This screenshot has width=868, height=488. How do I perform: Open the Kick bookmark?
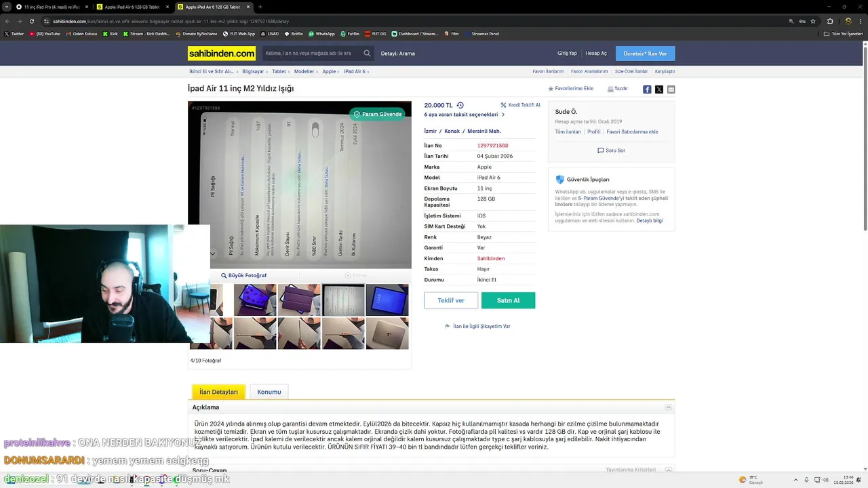pos(111,33)
